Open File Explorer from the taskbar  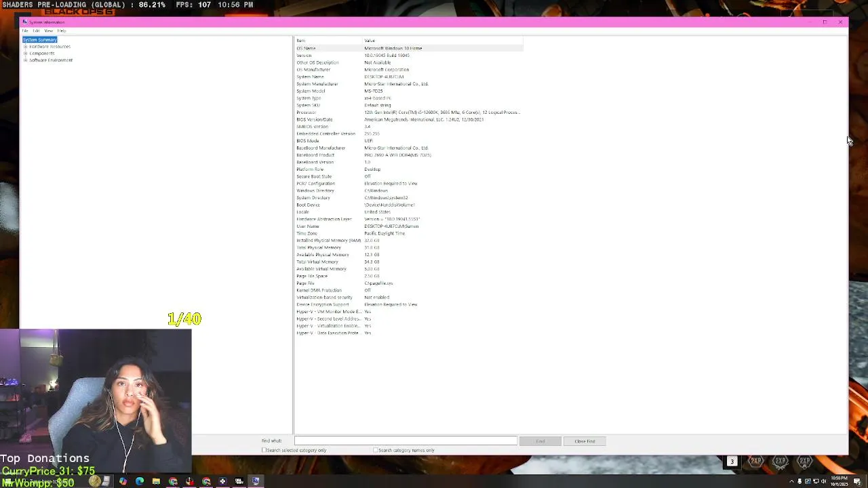coord(156,481)
